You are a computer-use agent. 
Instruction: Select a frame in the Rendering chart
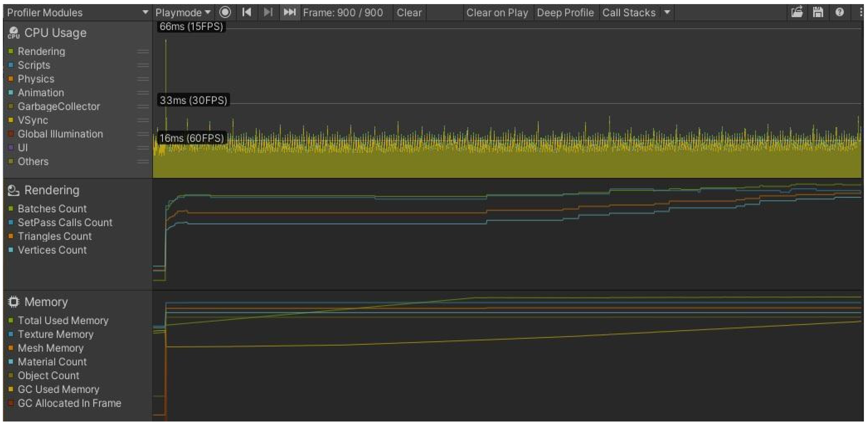[x=507, y=234]
